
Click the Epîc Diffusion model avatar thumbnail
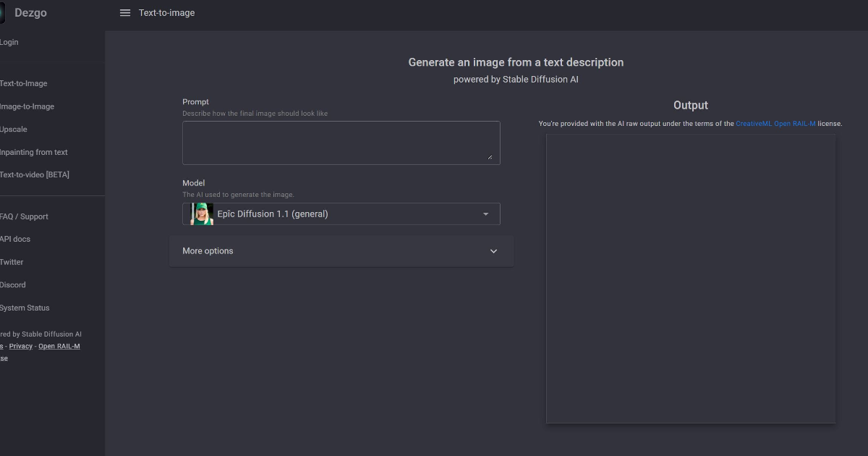coord(199,214)
